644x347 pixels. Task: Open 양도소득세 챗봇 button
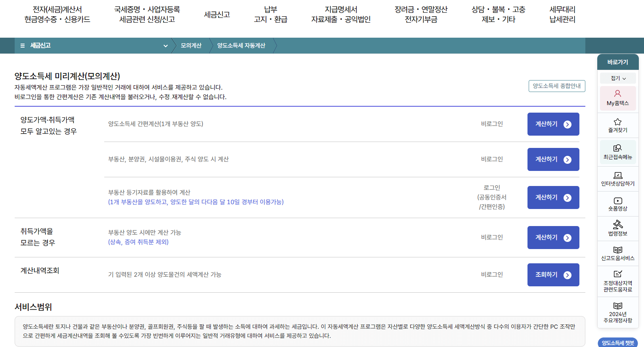(618, 343)
